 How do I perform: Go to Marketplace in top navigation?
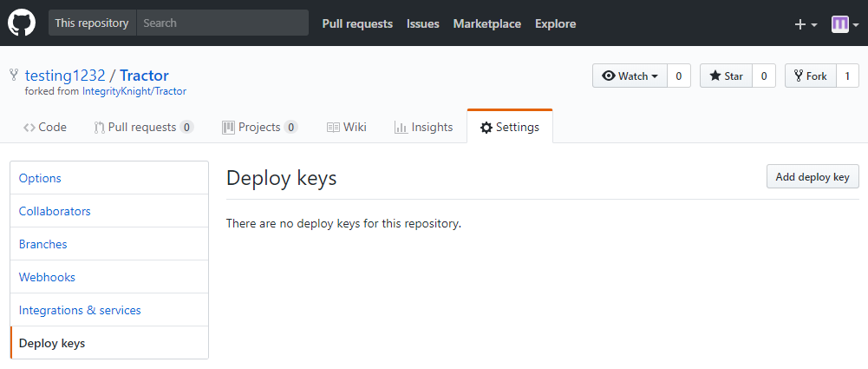(486, 24)
